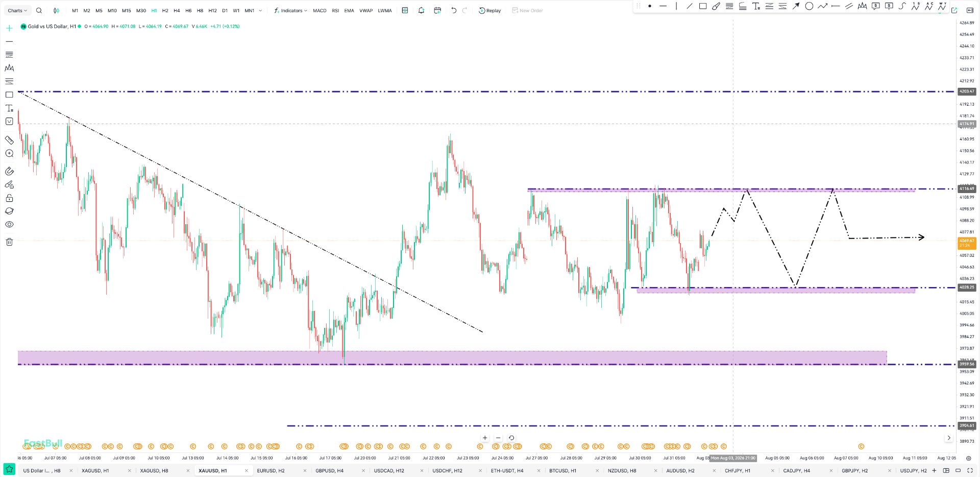Open the BTCUSD, H1 chart tab

tap(563, 470)
